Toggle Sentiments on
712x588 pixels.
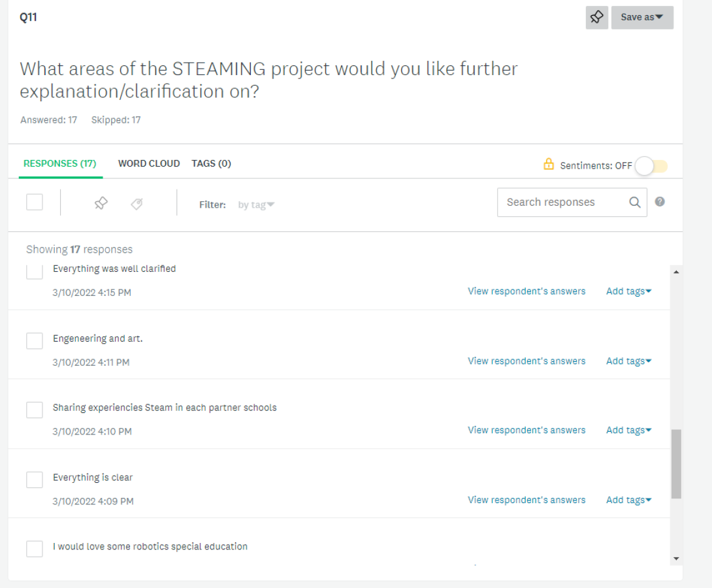[x=651, y=166]
